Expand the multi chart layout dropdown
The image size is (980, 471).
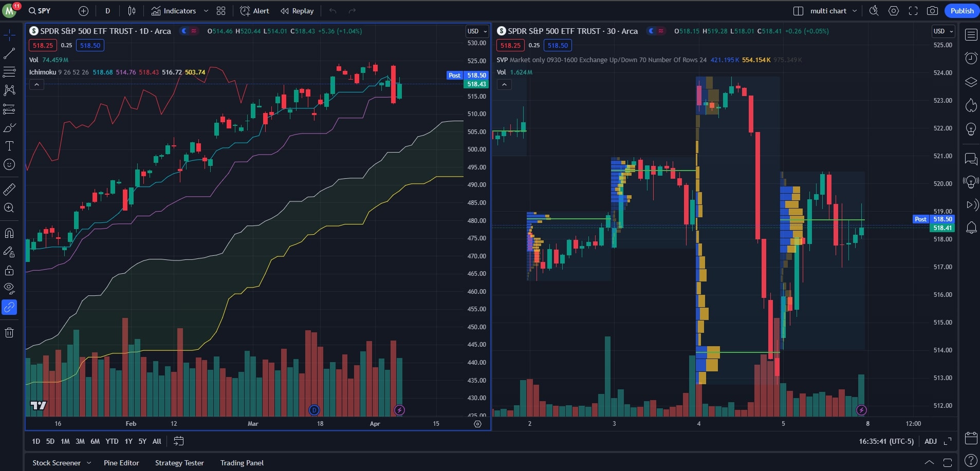coord(855,11)
